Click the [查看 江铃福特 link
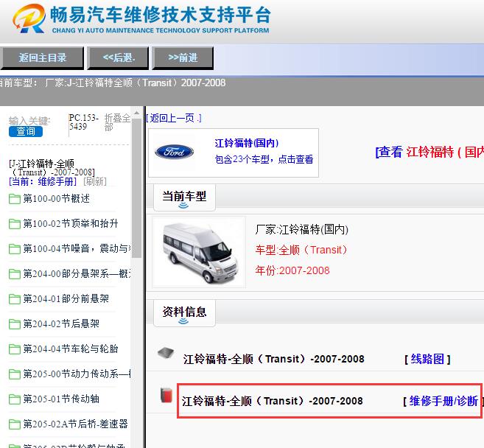The image size is (484, 448). [x=429, y=152]
